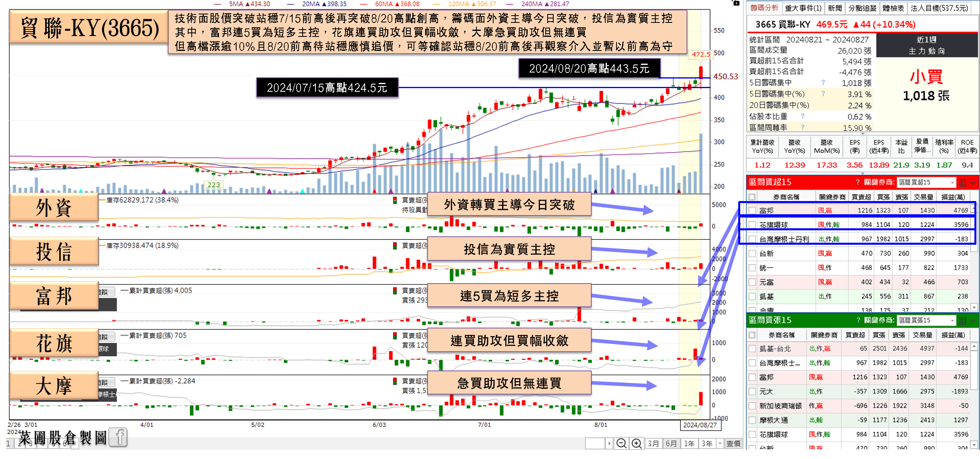This screenshot has height=459, width=980.
Task: Click the 查價 button
Action: point(733,443)
